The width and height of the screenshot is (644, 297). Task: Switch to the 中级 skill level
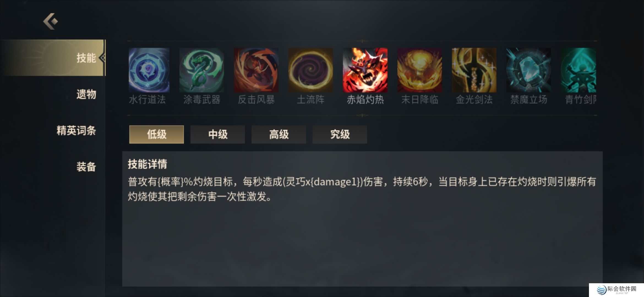pos(218,134)
